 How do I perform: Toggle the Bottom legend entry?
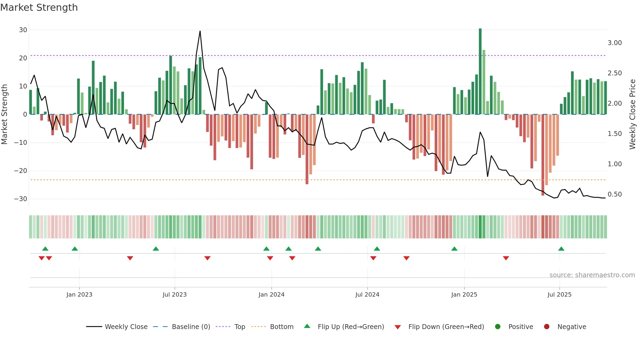click(x=272, y=327)
